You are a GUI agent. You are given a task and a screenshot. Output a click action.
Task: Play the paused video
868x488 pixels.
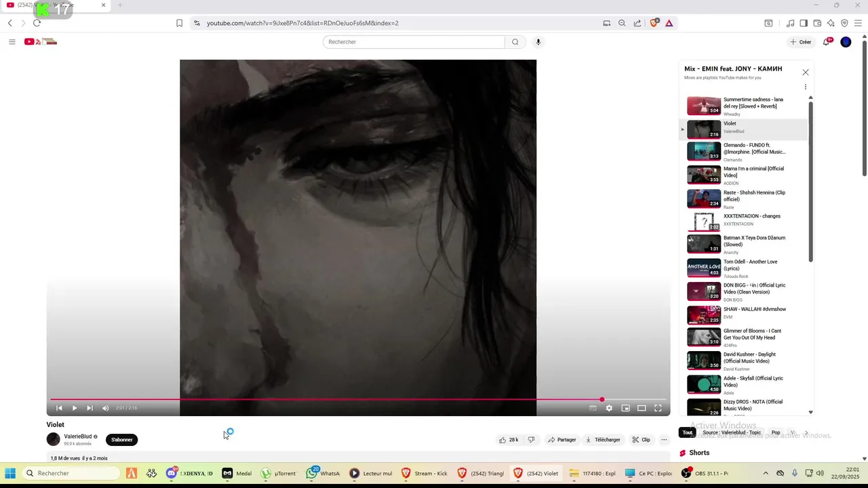75,408
